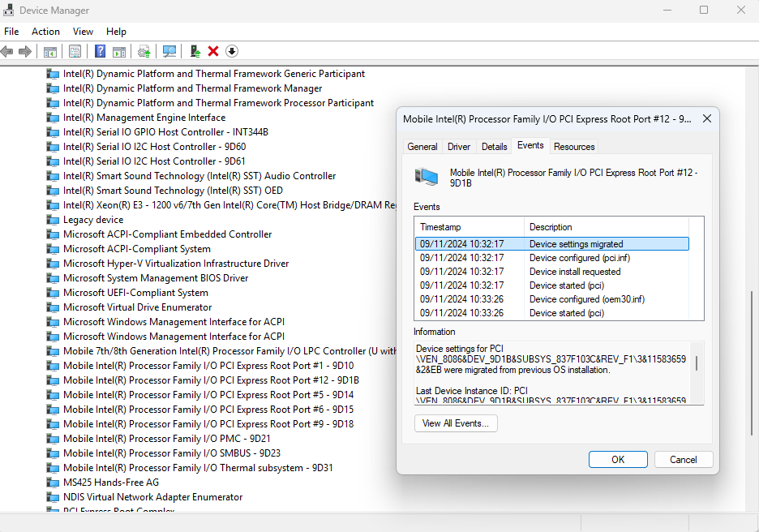Click icon beside Mobile 7th/8th Generation LPC Controller

tap(52, 351)
